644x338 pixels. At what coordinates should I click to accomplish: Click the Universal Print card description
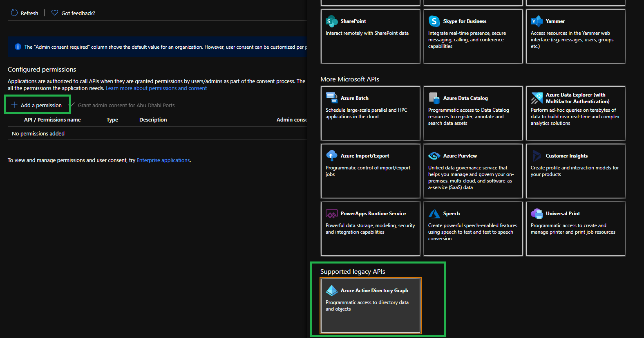coord(573,229)
